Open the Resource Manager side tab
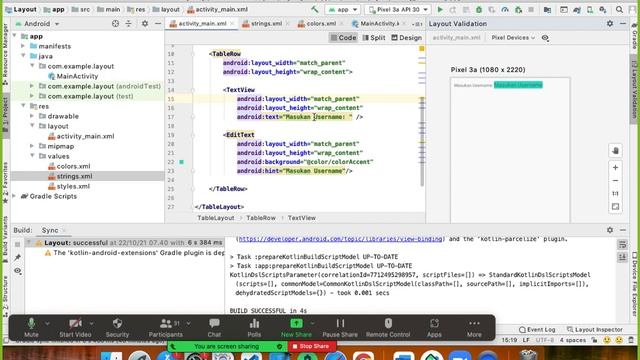This screenshot has height=360, width=640. (x=5, y=54)
